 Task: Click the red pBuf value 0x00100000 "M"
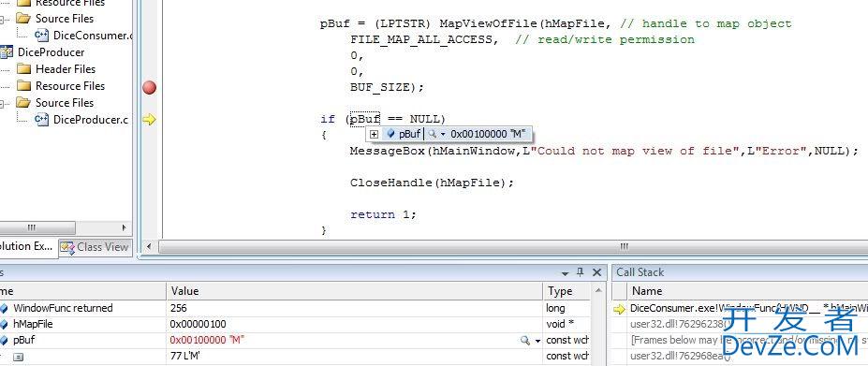point(208,340)
